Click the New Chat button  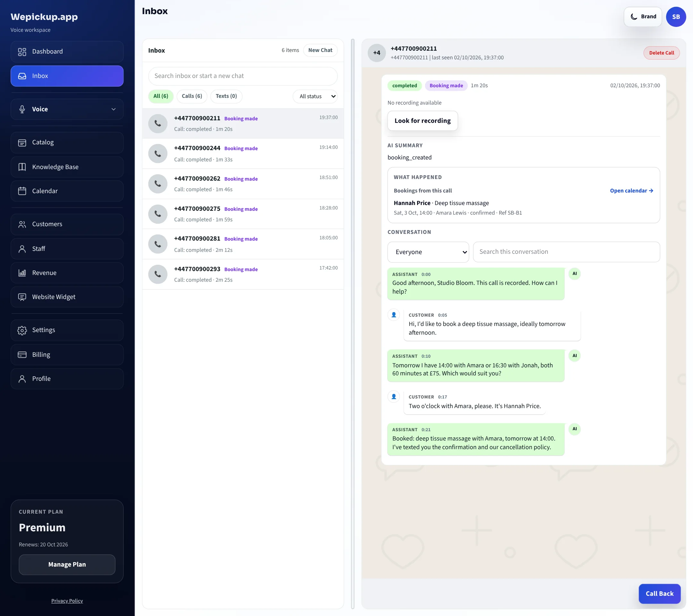(320, 50)
